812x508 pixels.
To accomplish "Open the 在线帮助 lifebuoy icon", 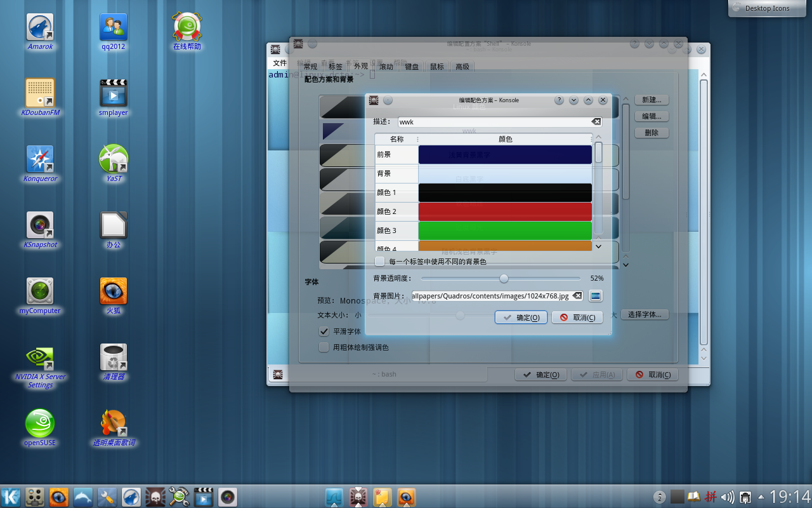I will click(x=187, y=30).
